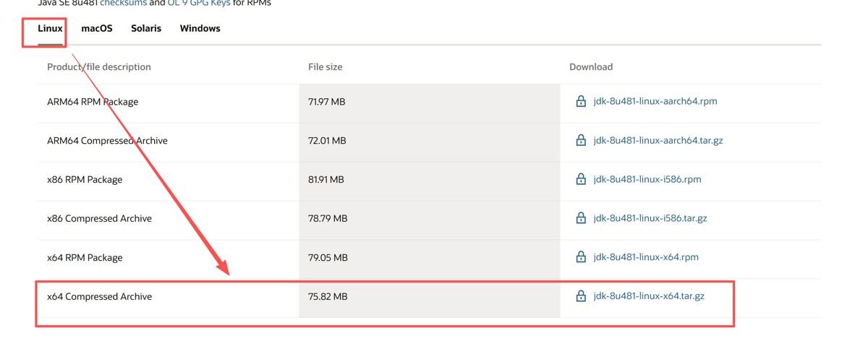Click the x64 Compressed Archive description
This screenshot has width=868, height=341.
click(x=100, y=296)
